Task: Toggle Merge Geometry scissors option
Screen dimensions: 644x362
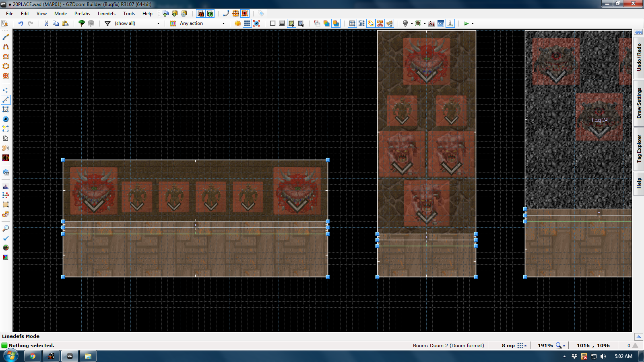Action: 380,23
